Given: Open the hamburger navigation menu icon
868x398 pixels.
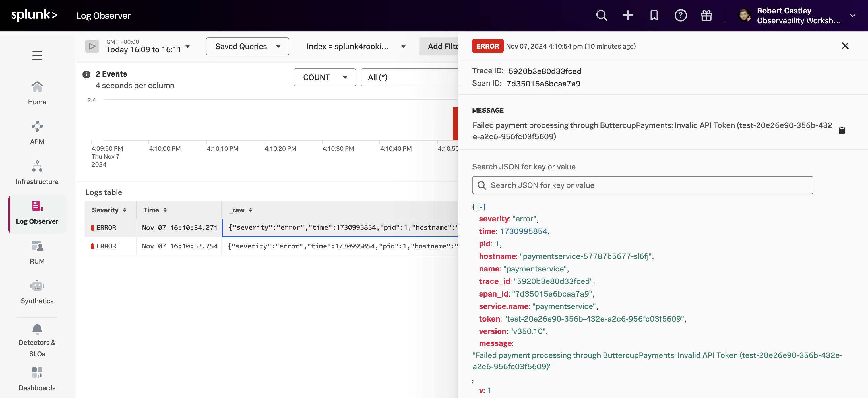Looking at the screenshot, I should tap(37, 55).
